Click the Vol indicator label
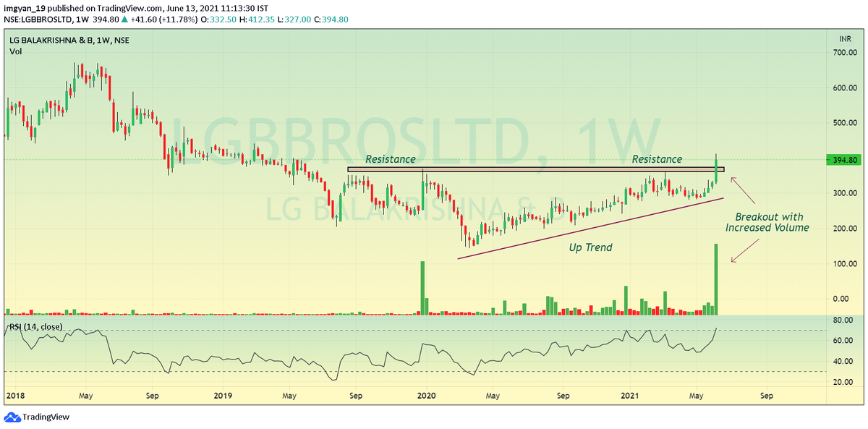The image size is (868, 429). click(15, 51)
